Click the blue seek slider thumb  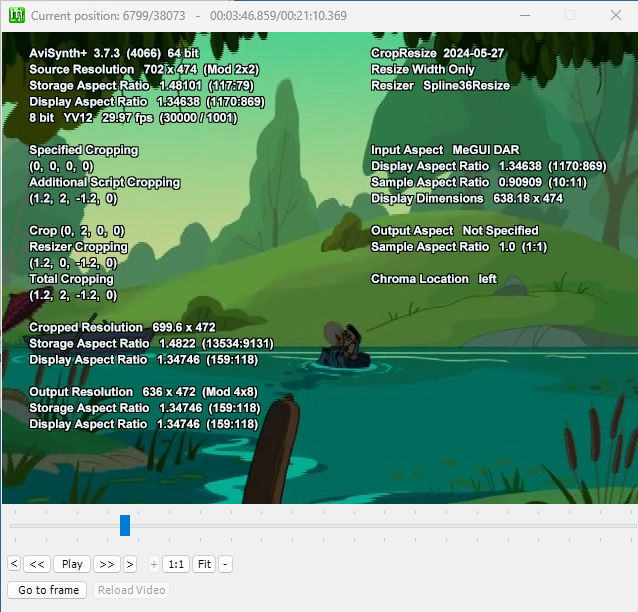125,525
